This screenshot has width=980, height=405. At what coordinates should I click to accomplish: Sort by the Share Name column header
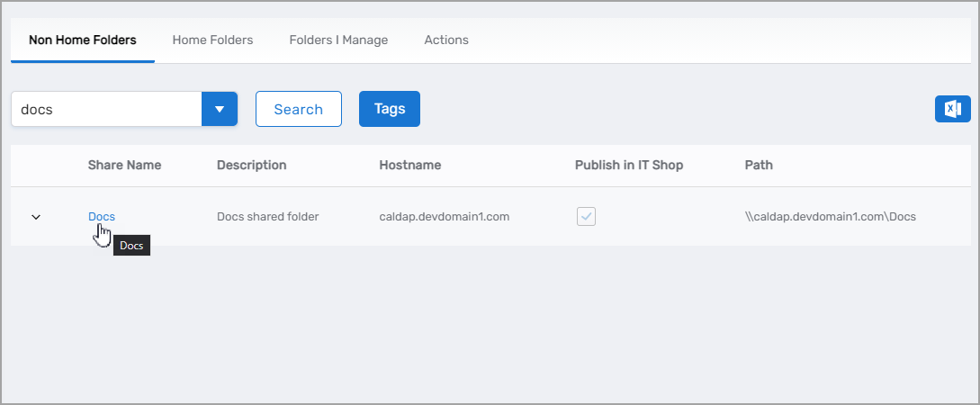click(124, 166)
